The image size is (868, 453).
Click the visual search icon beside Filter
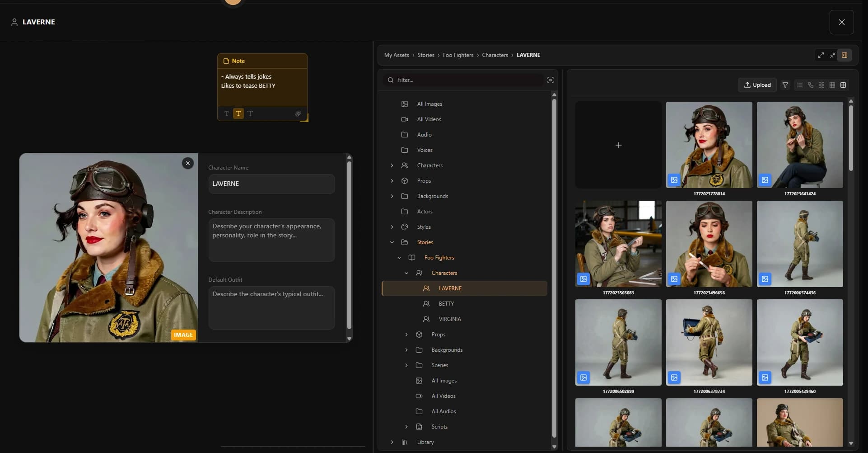550,80
